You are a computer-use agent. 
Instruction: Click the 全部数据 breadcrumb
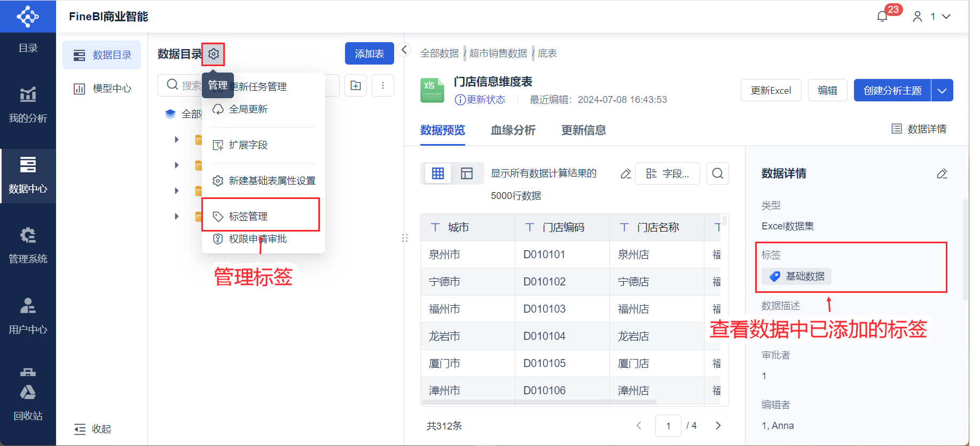click(440, 53)
